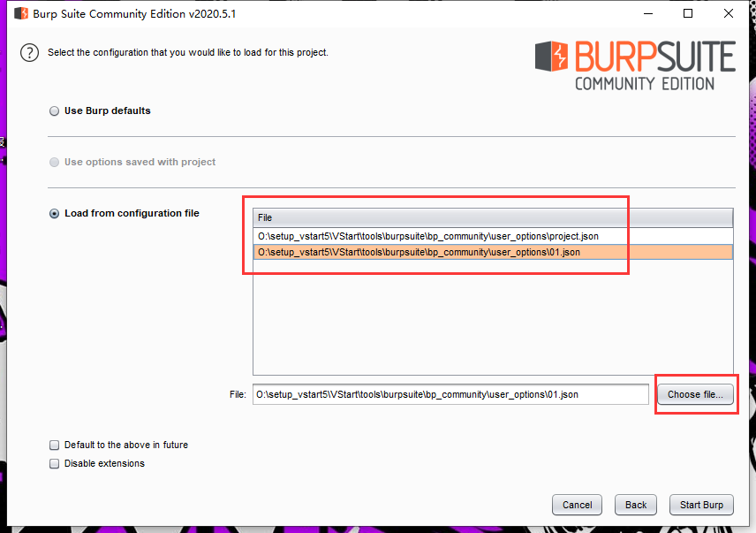
Task: Enable Default to the above in future
Action: point(55,445)
